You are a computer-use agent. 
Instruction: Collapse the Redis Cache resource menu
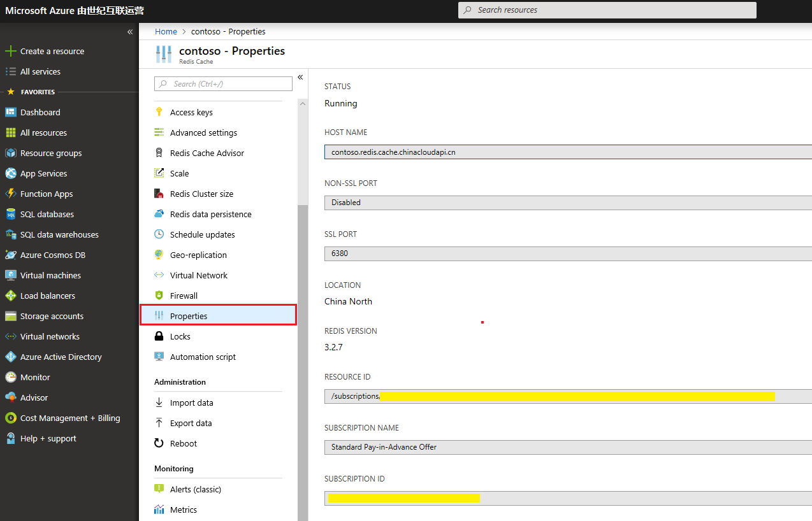[300, 77]
